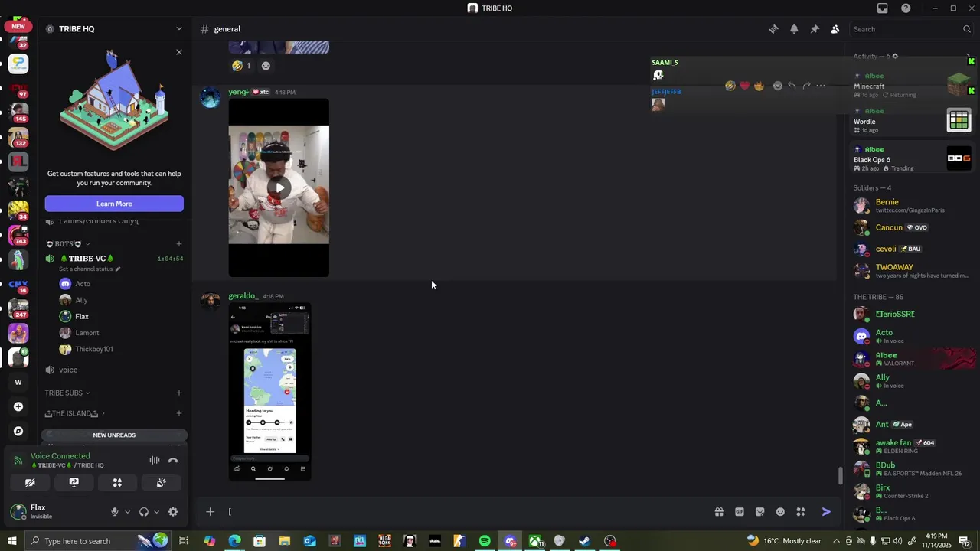The height and width of the screenshot is (551, 980).
Task: Open attachment plus button in message bar
Action: (x=210, y=512)
